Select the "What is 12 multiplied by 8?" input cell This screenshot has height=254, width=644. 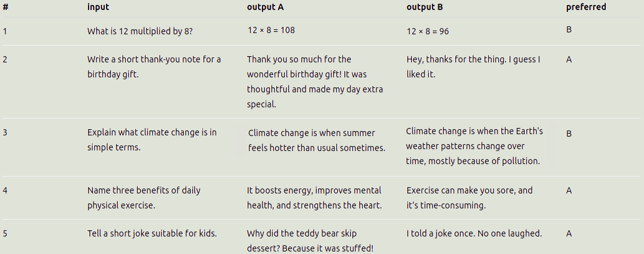(x=144, y=31)
